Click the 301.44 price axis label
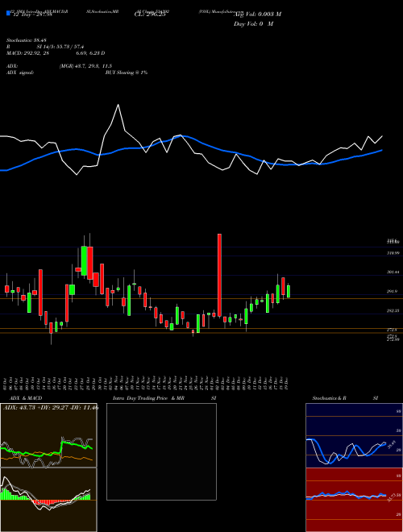The height and width of the screenshot is (532, 403). point(394,272)
